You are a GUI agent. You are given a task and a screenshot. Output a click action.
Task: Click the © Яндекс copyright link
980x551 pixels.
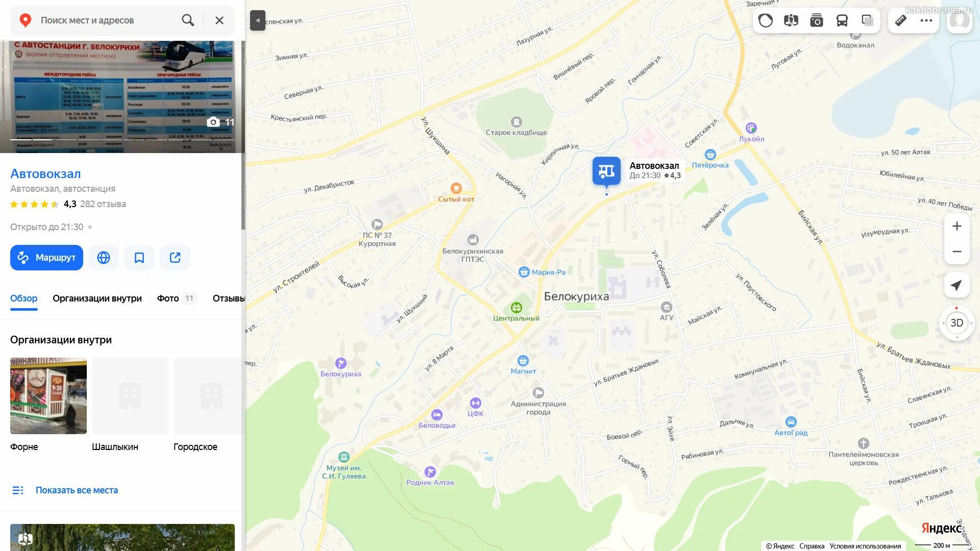click(x=780, y=546)
